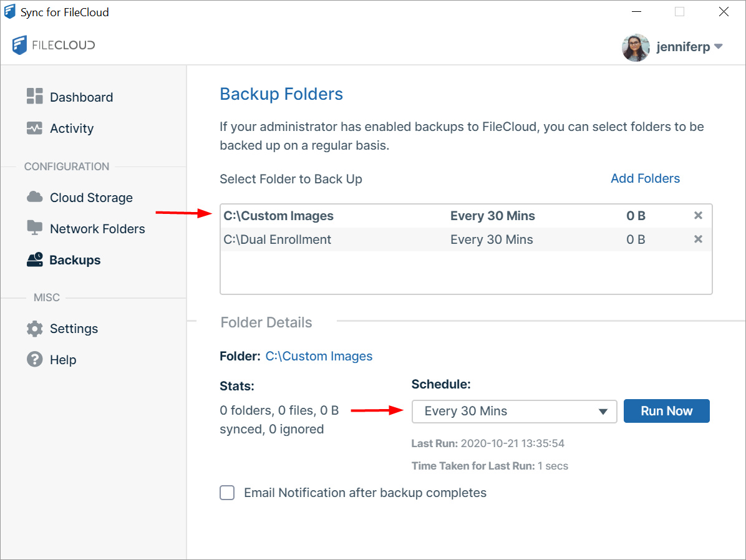
Task: Open the Schedule dropdown
Action: 514,411
